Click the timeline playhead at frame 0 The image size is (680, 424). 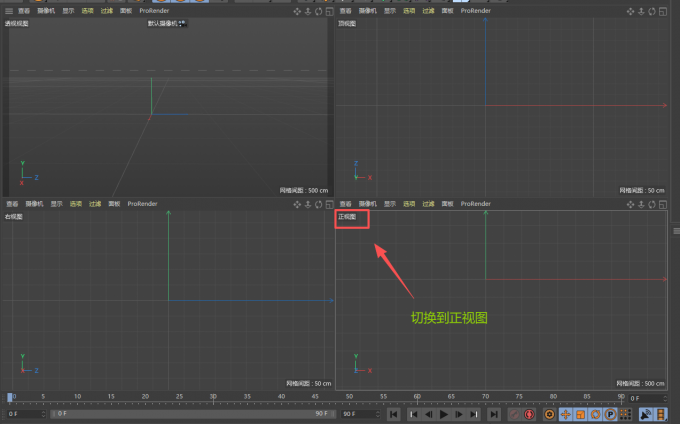click(x=11, y=398)
